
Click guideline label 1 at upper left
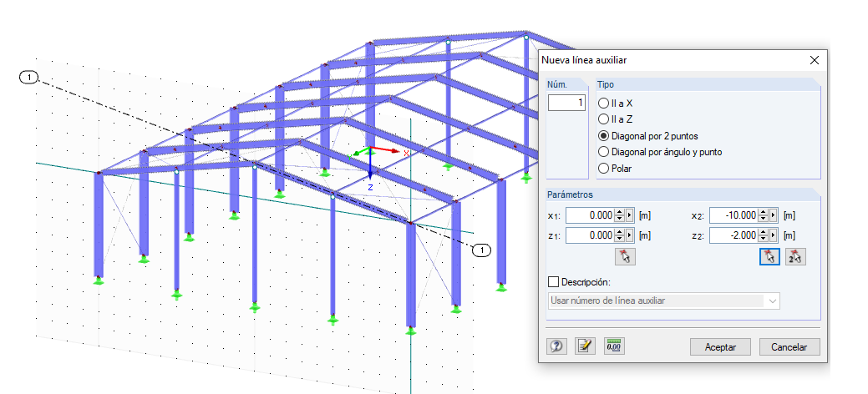(x=28, y=77)
